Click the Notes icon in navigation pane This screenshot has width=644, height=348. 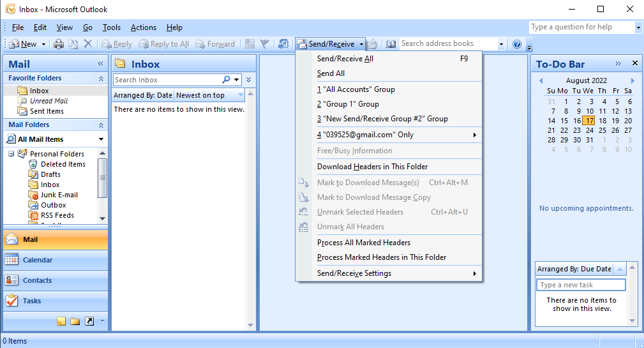tap(61, 321)
